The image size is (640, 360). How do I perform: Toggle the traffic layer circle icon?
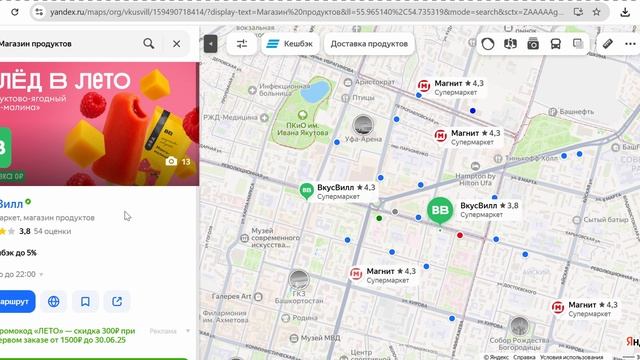pyautogui.click(x=488, y=44)
